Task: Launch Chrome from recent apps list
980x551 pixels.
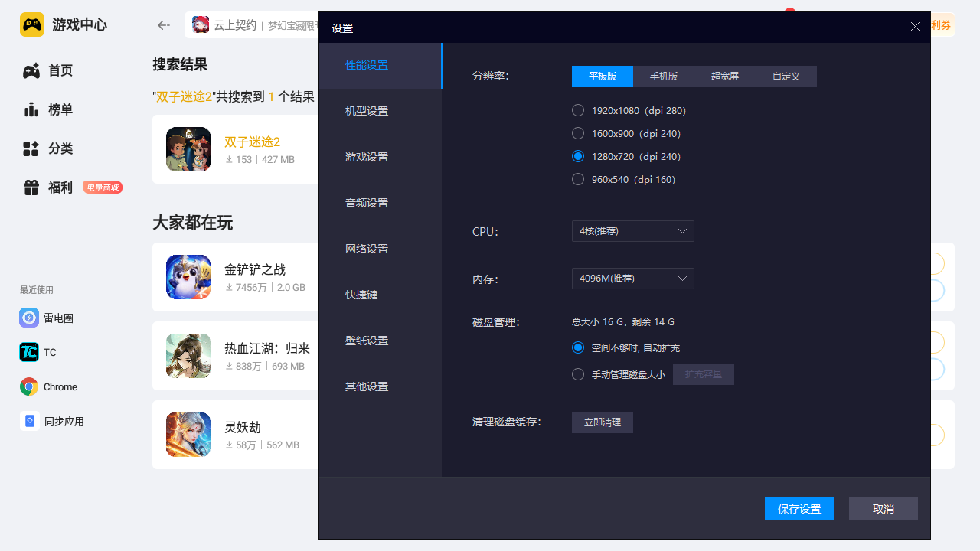Action: [x=29, y=386]
